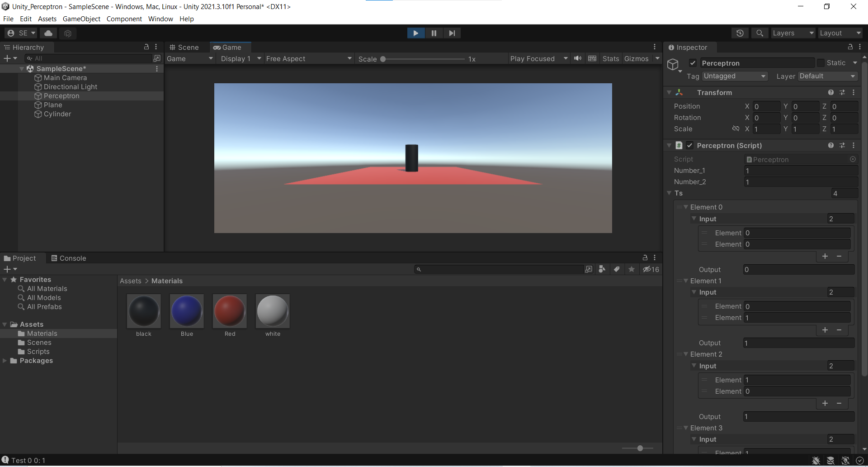Click the Game view shortcuts keyboard icon
Viewport: 868px width, 467px height.
(592, 58)
